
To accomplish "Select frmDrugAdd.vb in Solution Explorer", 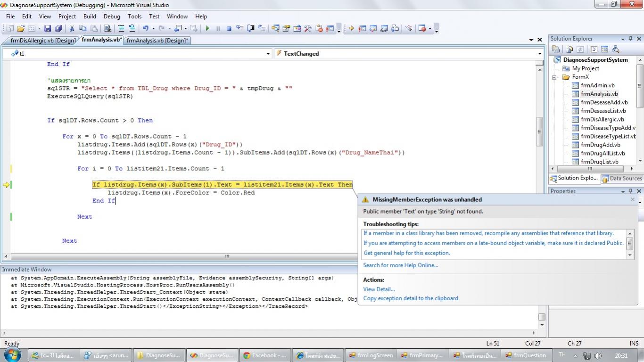I will pos(600,145).
